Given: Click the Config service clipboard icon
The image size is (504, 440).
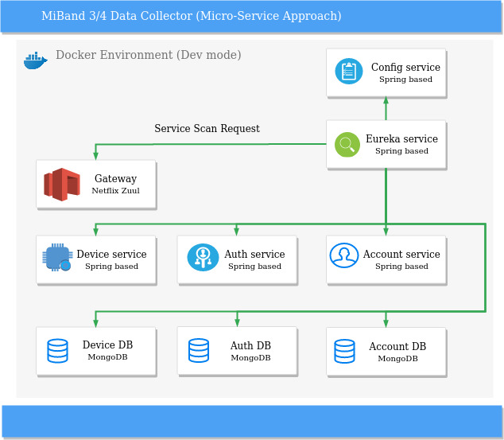Looking at the screenshot, I should coord(349,72).
